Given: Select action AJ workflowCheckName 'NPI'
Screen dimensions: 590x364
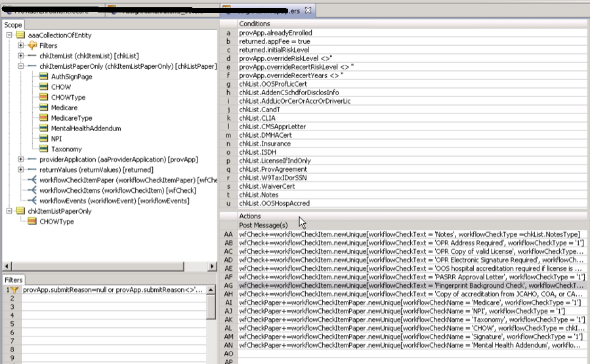Looking at the screenshot, I should click(412, 311).
